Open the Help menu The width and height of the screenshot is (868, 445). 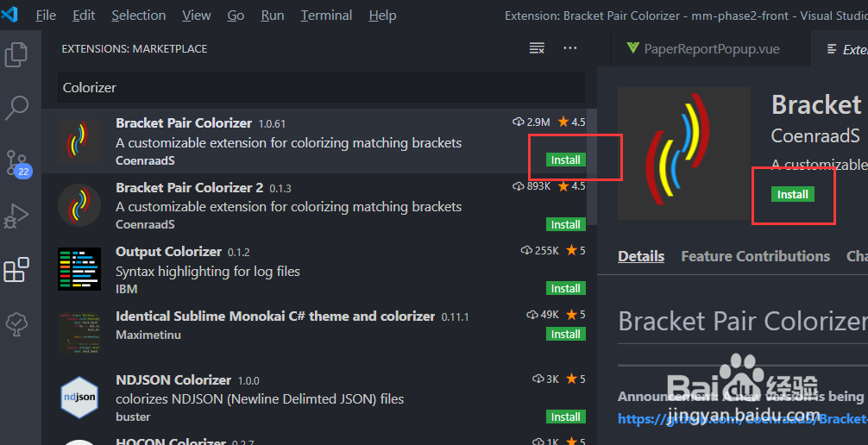382,16
